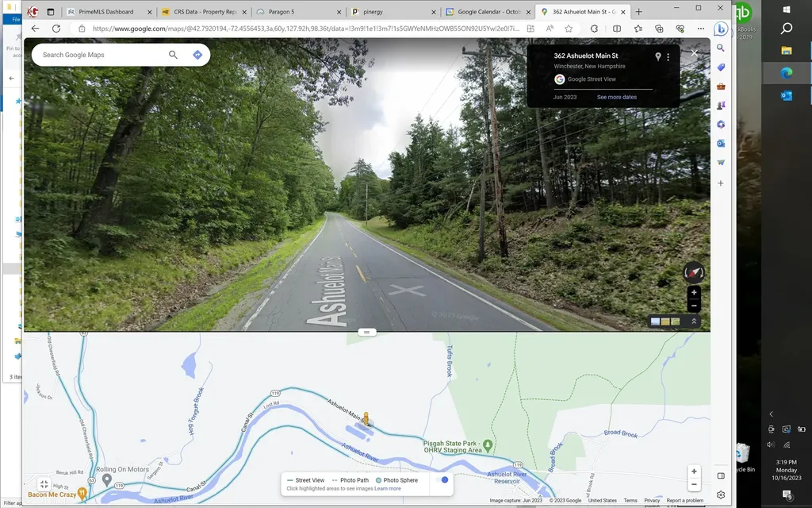The width and height of the screenshot is (812, 508).
Task: Click the See more dates link
Action: click(616, 97)
